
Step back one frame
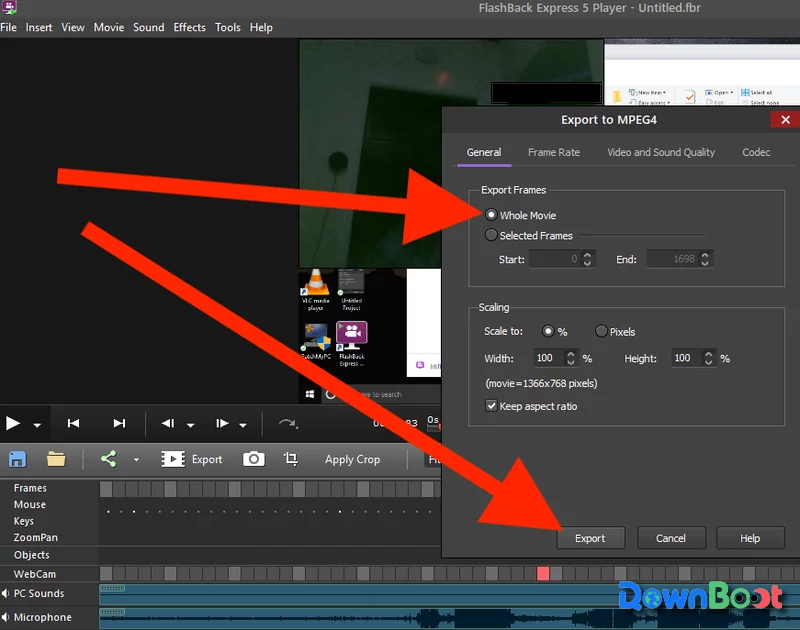[168, 423]
